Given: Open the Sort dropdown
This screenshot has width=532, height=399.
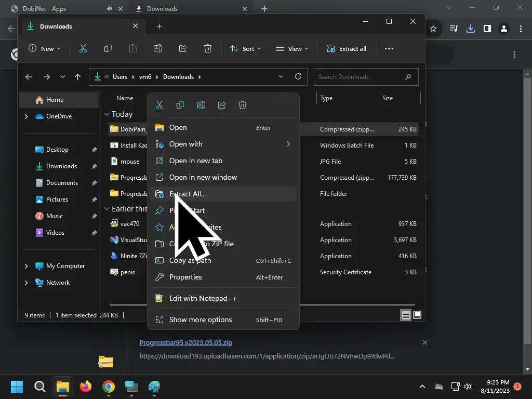Looking at the screenshot, I should click(246, 48).
